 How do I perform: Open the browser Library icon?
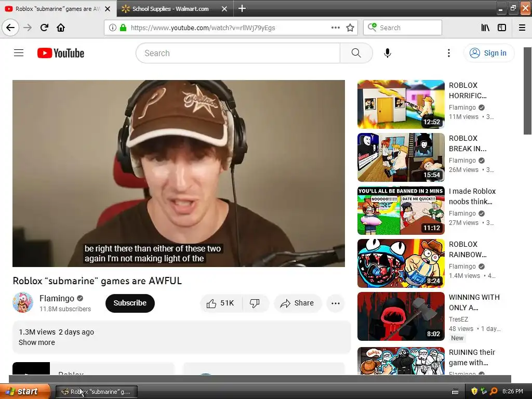coord(485,28)
